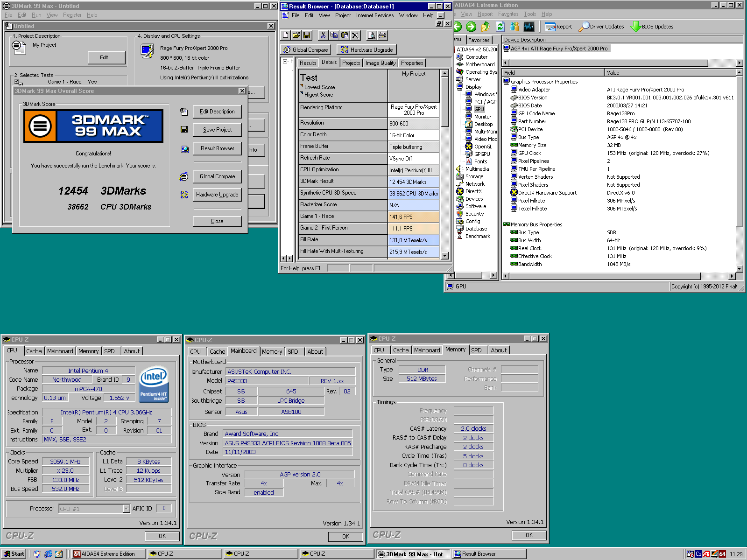Click Hardware Upgrade button in Result Browser window

[x=367, y=49]
